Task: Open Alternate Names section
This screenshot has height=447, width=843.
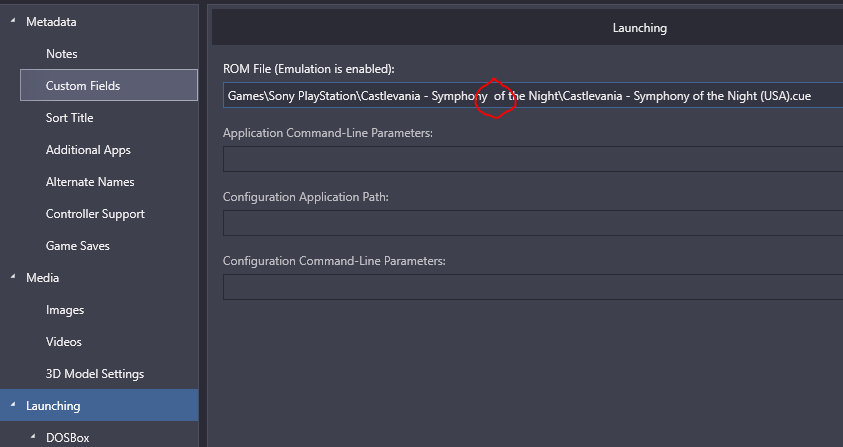Action: pos(90,182)
